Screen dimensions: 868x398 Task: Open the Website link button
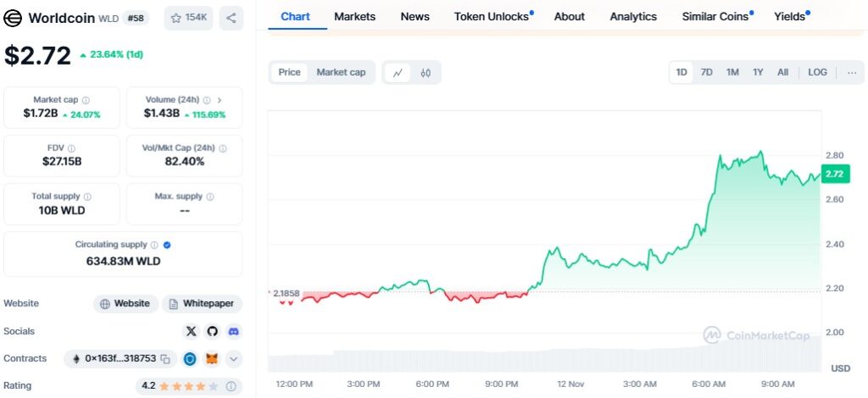pos(125,304)
